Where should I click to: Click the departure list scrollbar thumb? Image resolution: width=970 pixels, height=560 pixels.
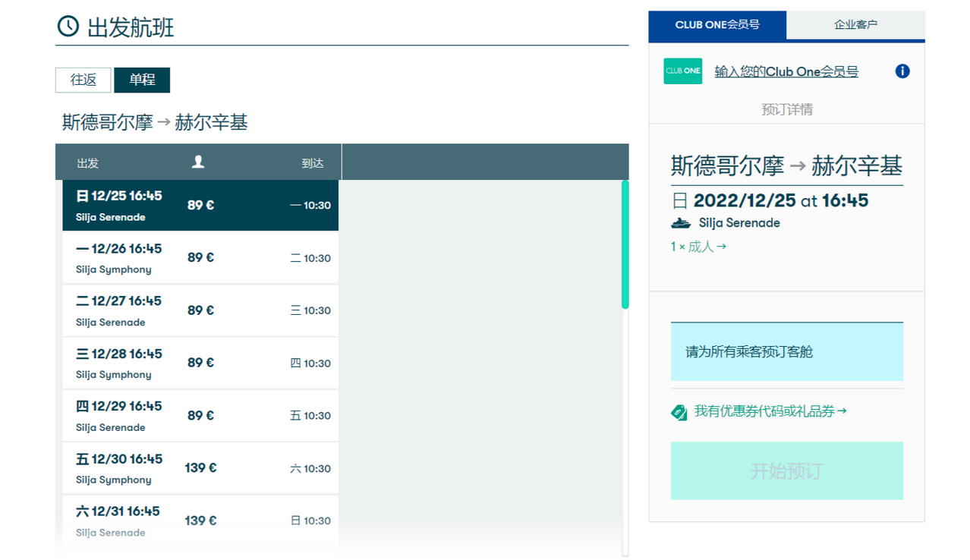point(625,244)
